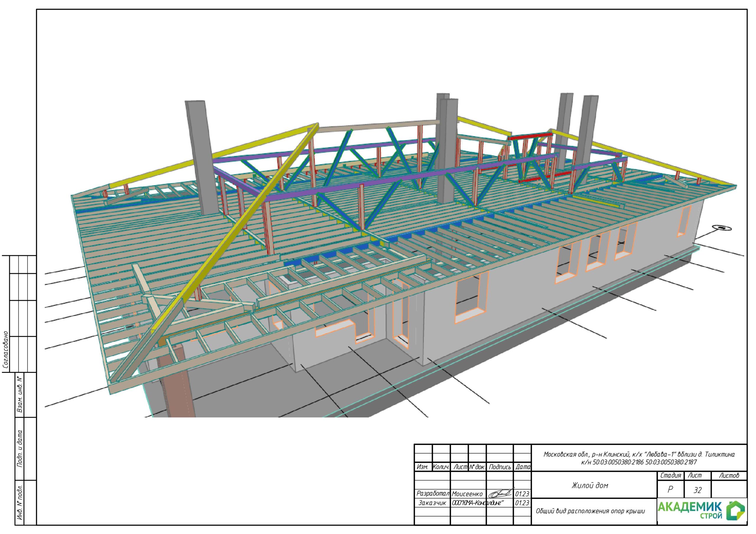Click the signature in the Подпись column

coord(499,494)
